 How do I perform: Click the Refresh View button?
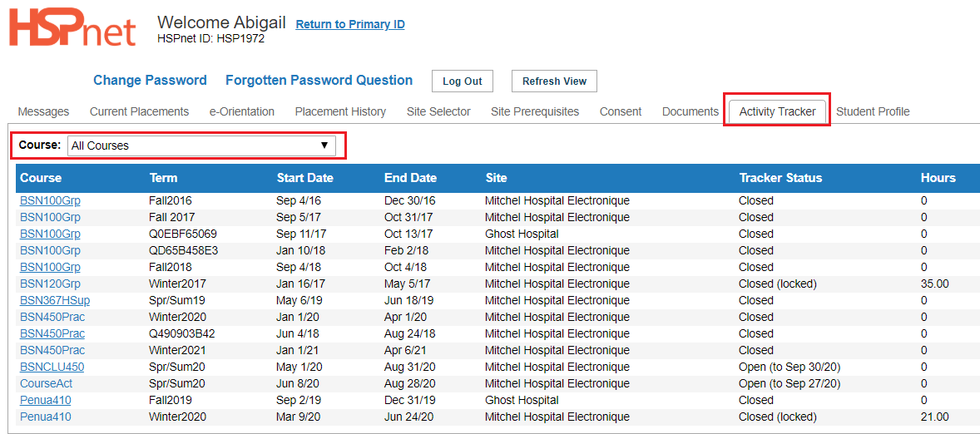coord(554,81)
